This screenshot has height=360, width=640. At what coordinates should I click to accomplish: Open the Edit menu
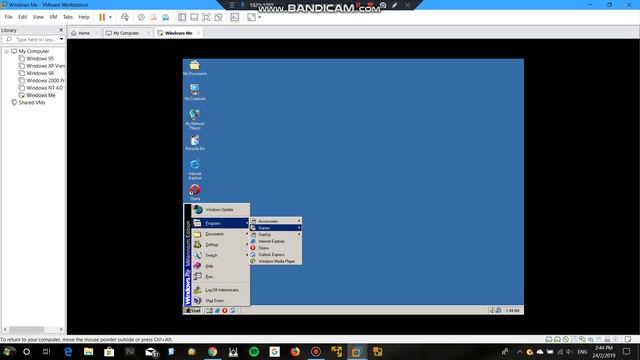pyautogui.click(x=22, y=17)
